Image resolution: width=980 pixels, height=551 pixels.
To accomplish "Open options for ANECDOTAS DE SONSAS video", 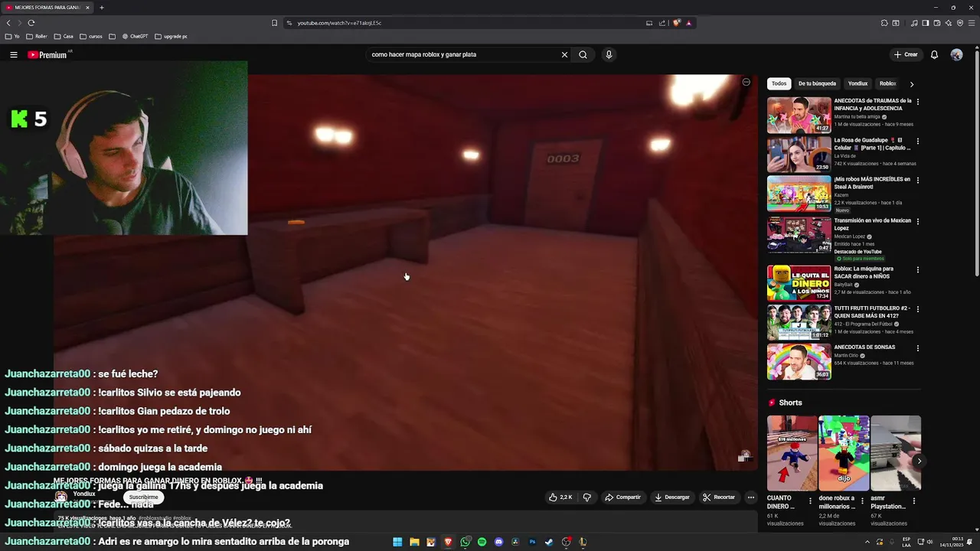I will click(x=917, y=348).
